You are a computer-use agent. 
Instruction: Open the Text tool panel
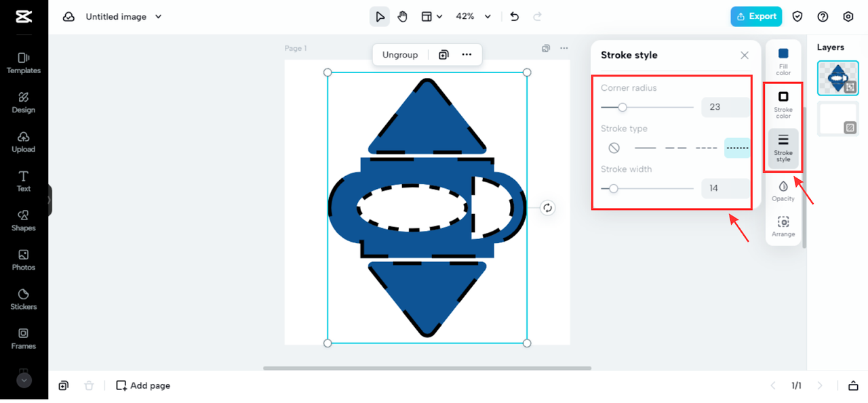pos(24,181)
